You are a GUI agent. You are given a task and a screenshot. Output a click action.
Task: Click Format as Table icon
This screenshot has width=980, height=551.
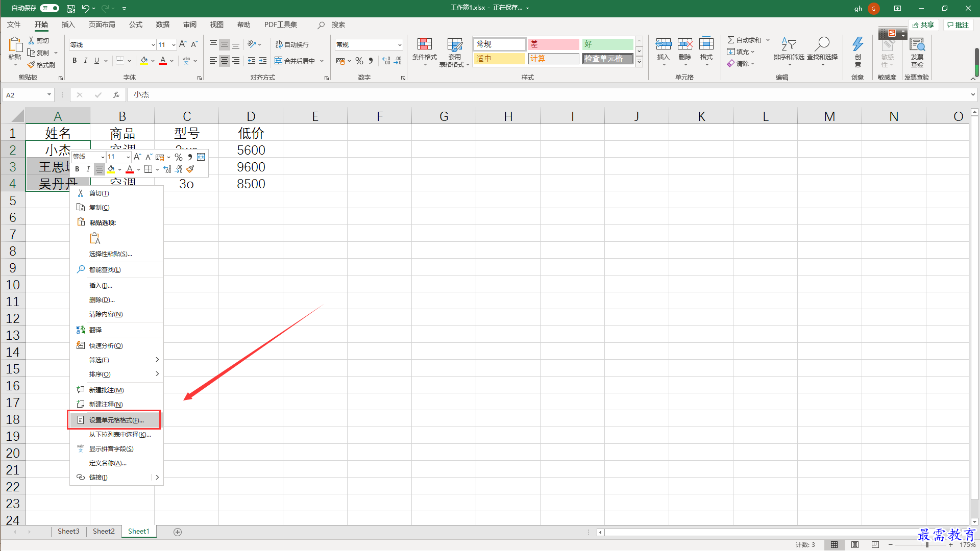click(454, 45)
